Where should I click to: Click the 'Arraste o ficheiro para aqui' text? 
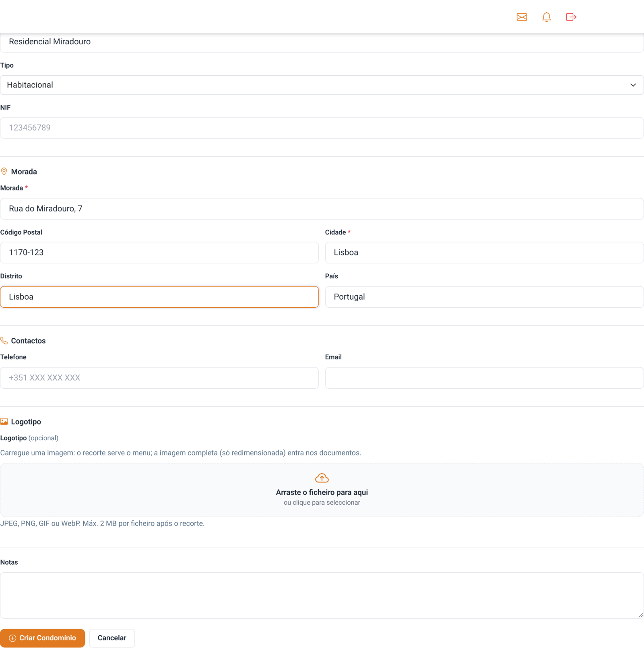[322, 492]
